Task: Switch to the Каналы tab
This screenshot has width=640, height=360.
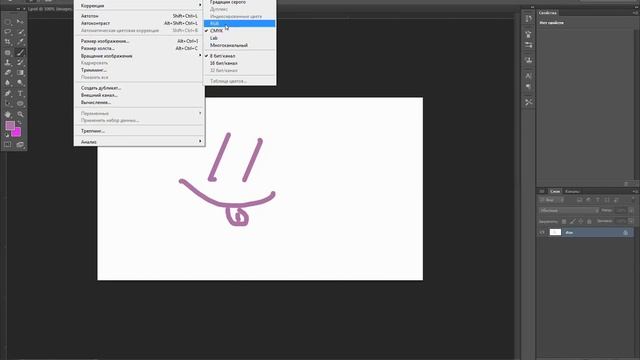Action: click(572, 191)
